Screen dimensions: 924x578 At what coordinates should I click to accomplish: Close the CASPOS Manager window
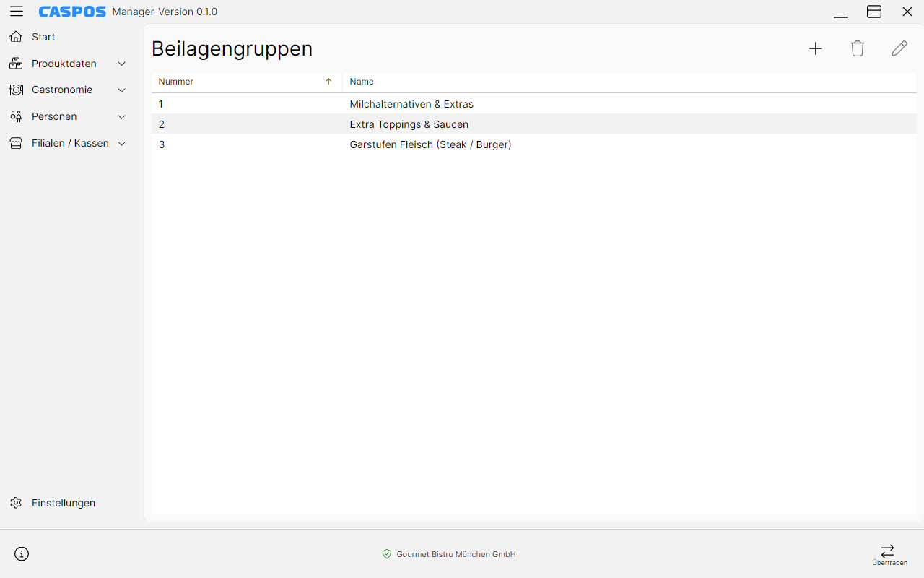coord(907,12)
